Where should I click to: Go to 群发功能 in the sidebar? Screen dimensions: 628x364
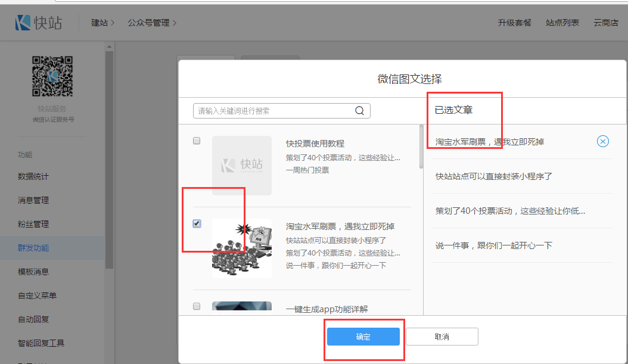point(33,248)
